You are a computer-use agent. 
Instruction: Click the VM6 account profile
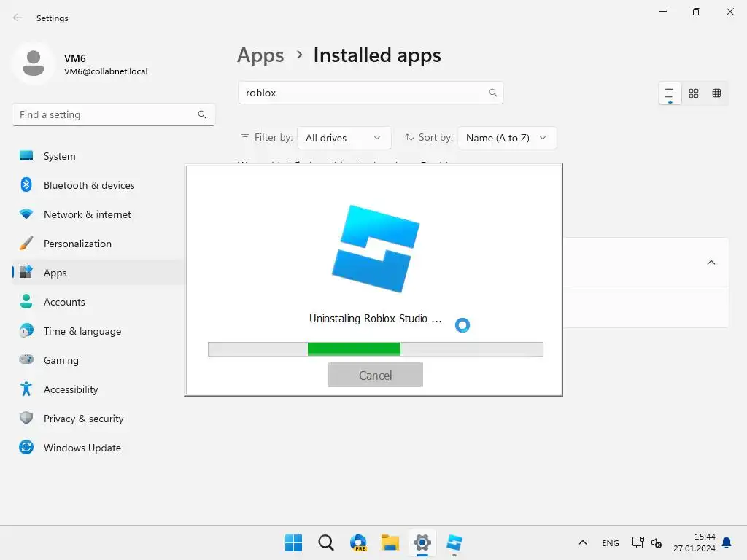pos(81,64)
